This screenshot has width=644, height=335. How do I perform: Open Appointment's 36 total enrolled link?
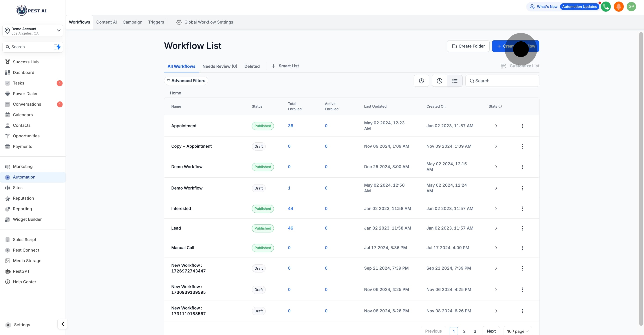point(290,126)
